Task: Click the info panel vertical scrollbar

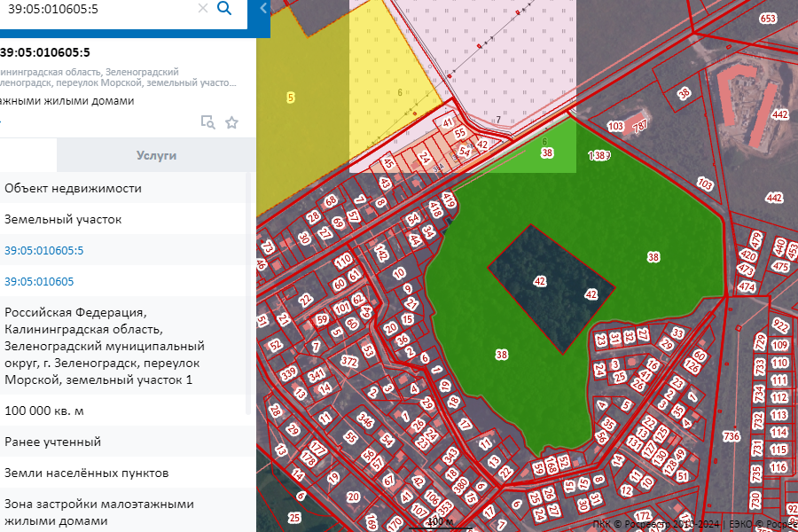Action: click(x=248, y=293)
